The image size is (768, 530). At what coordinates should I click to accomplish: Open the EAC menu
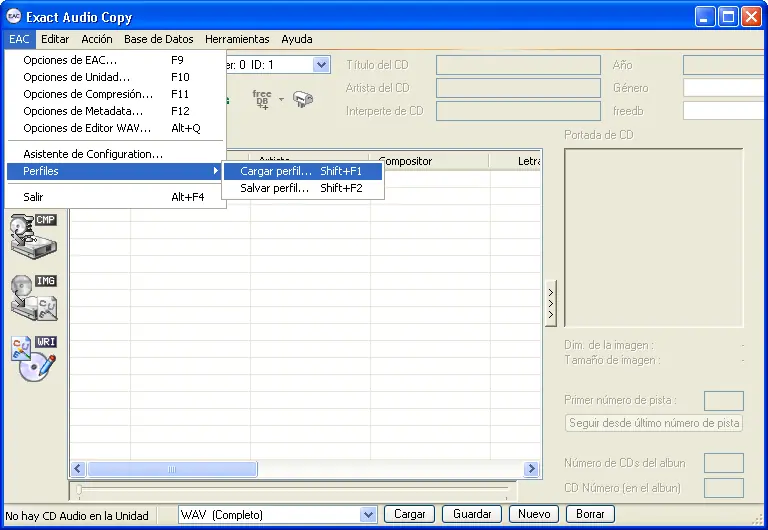[x=19, y=39]
